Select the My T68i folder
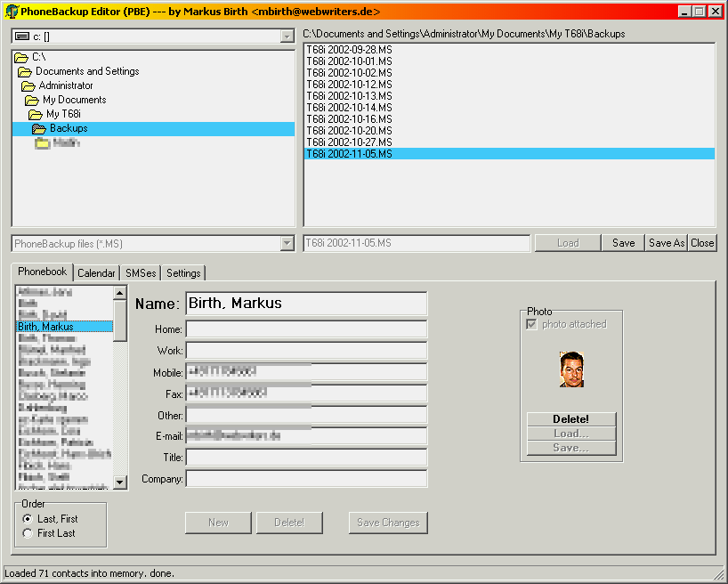Image resolution: width=728 pixels, height=584 pixels. coord(63,114)
